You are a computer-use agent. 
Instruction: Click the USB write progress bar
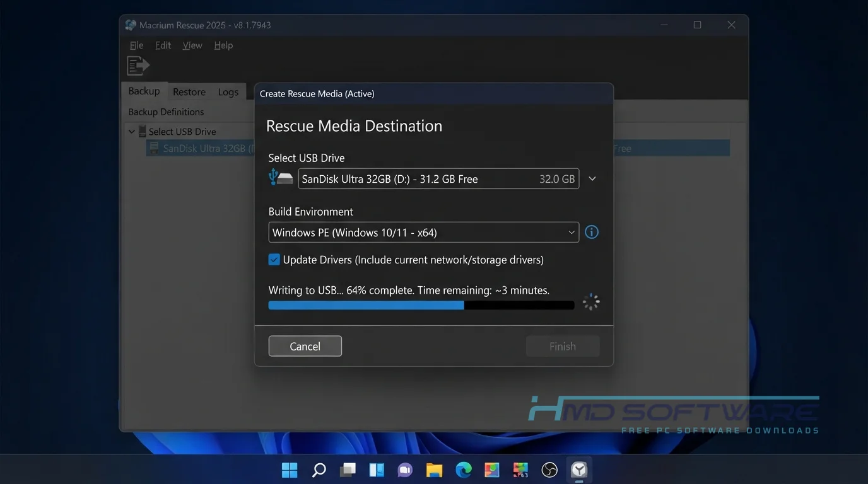pyautogui.click(x=421, y=305)
